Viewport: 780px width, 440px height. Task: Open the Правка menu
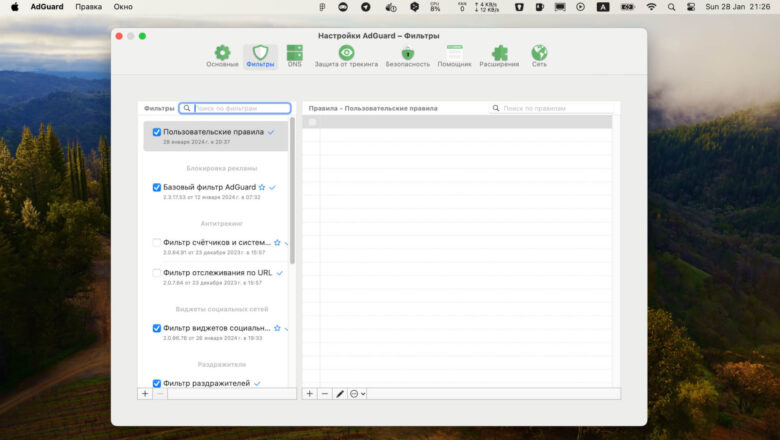[89, 7]
